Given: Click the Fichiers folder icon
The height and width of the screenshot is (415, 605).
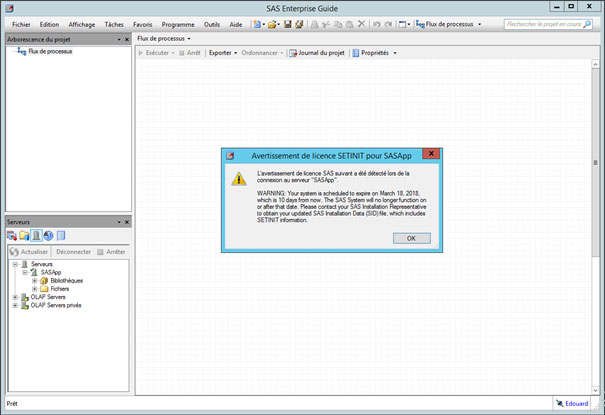Looking at the screenshot, I should coord(44,288).
